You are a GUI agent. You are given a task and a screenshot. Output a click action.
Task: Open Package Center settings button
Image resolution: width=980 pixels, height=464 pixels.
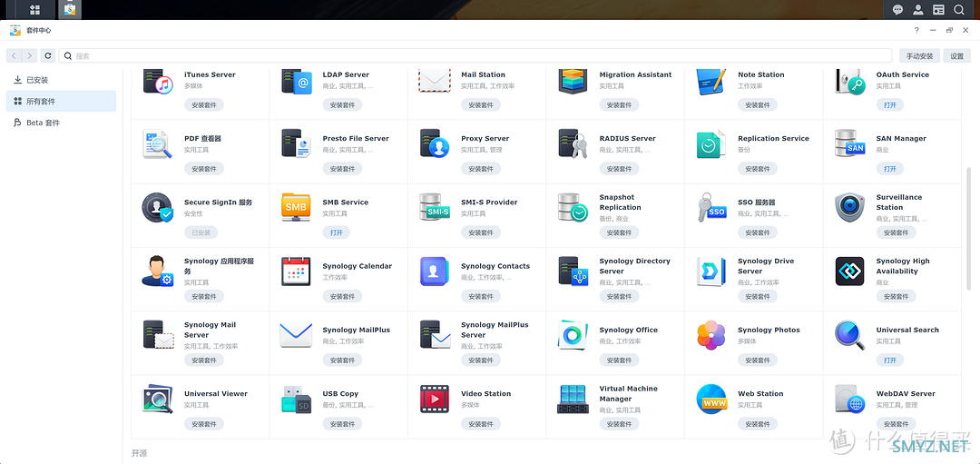coord(957,55)
